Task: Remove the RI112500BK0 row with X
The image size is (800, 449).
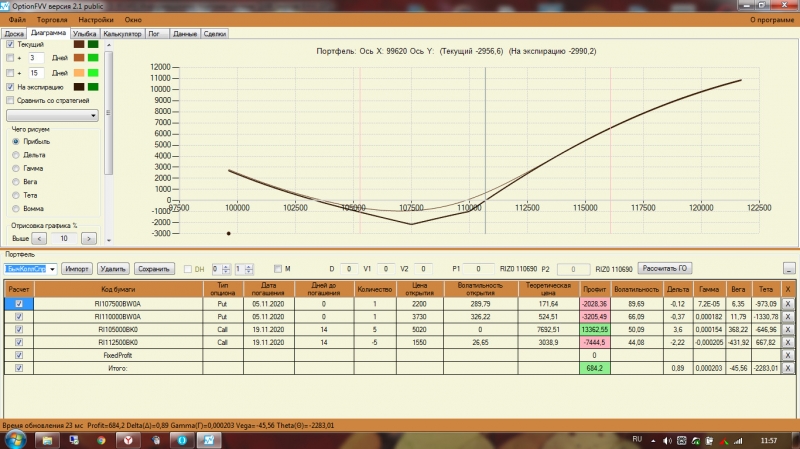Action: pyautogui.click(x=788, y=342)
